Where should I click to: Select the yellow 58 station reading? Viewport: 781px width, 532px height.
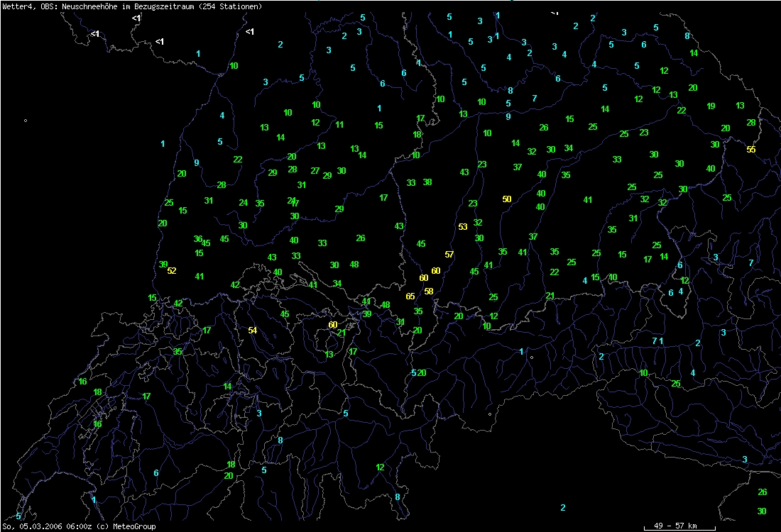click(x=429, y=291)
